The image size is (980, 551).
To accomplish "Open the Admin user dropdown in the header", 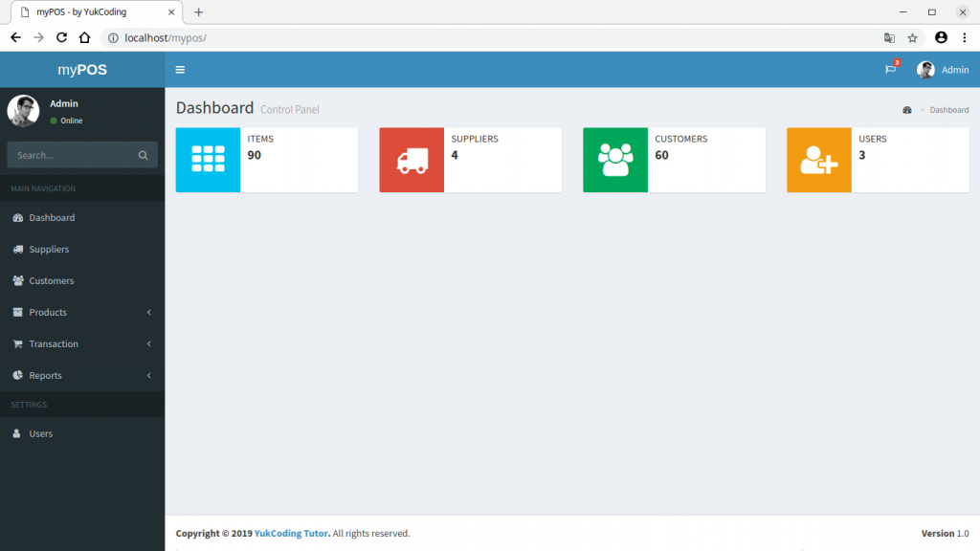I will click(943, 70).
